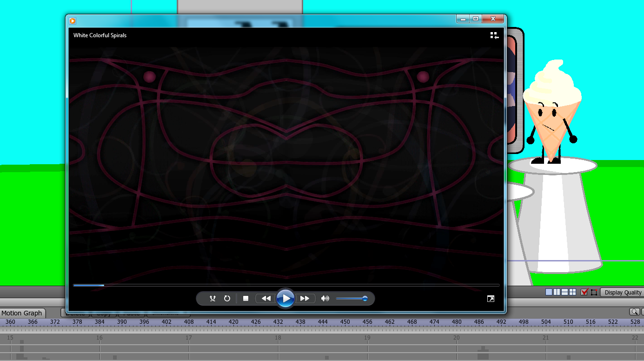
Task: Maximize the media player window
Action: [x=475, y=19]
